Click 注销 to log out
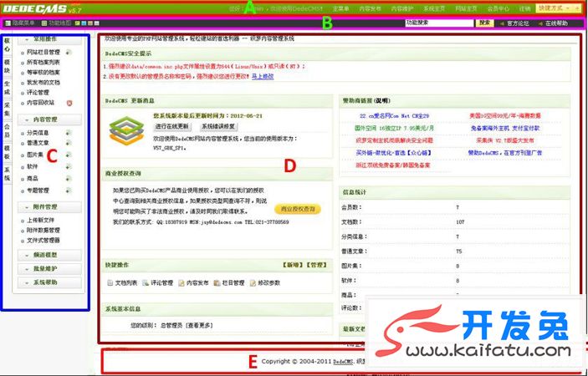This screenshot has width=588, height=376. [525, 8]
